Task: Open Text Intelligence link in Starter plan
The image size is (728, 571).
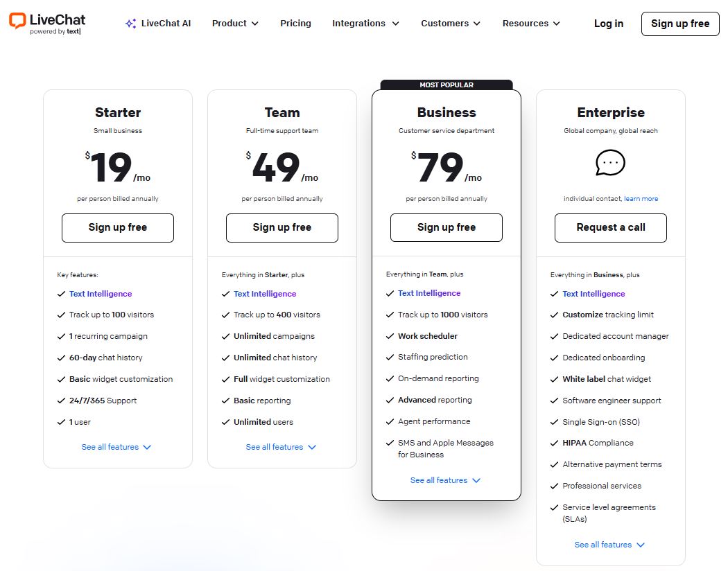Action: (101, 294)
